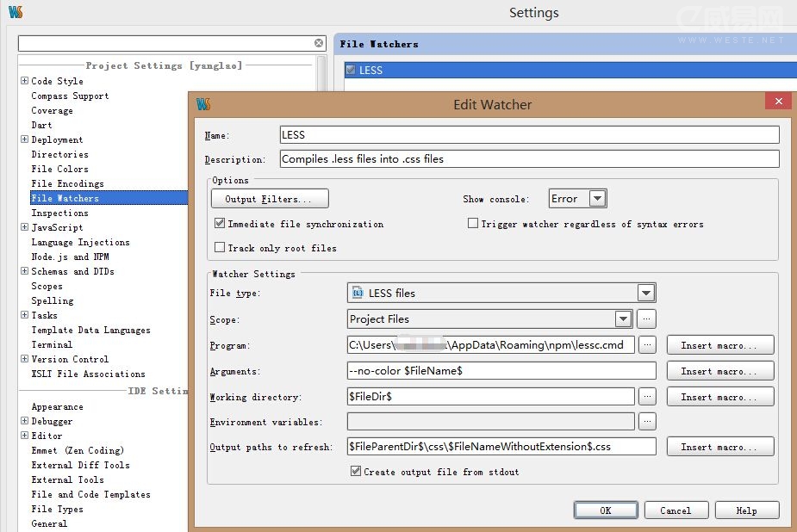Open Show console dropdown
797x532 pixels.
(x=598, y=199)
